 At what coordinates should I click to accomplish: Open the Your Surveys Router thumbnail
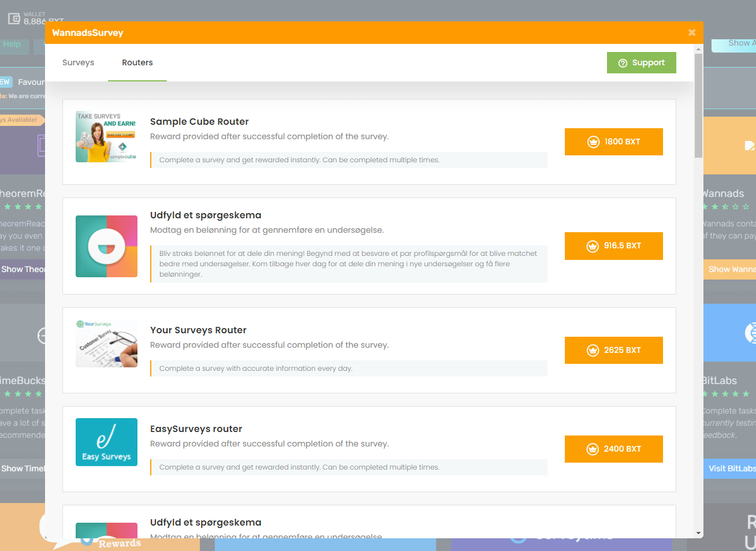coord(106,343)
